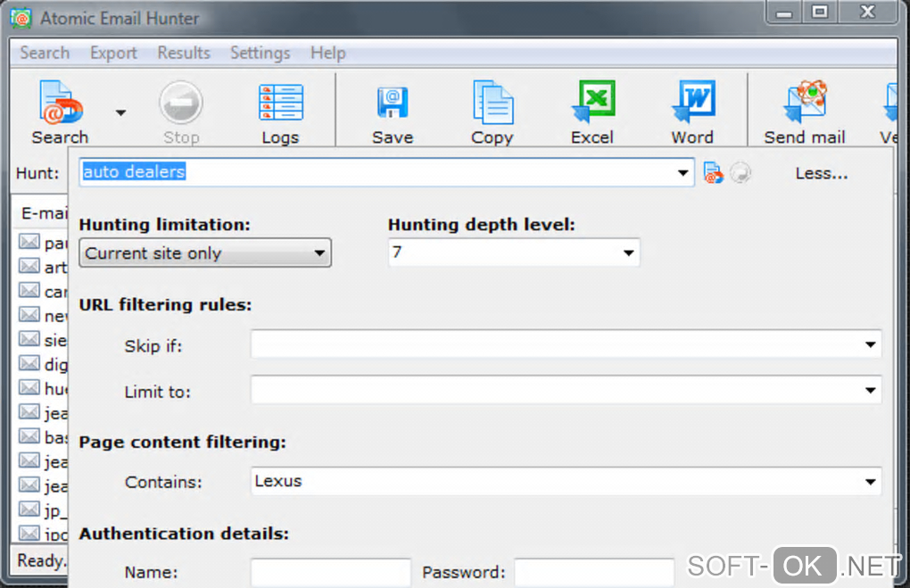910x588 pixels.
Task: Click the Send mail toolbar icon
Action: point(805,112)
